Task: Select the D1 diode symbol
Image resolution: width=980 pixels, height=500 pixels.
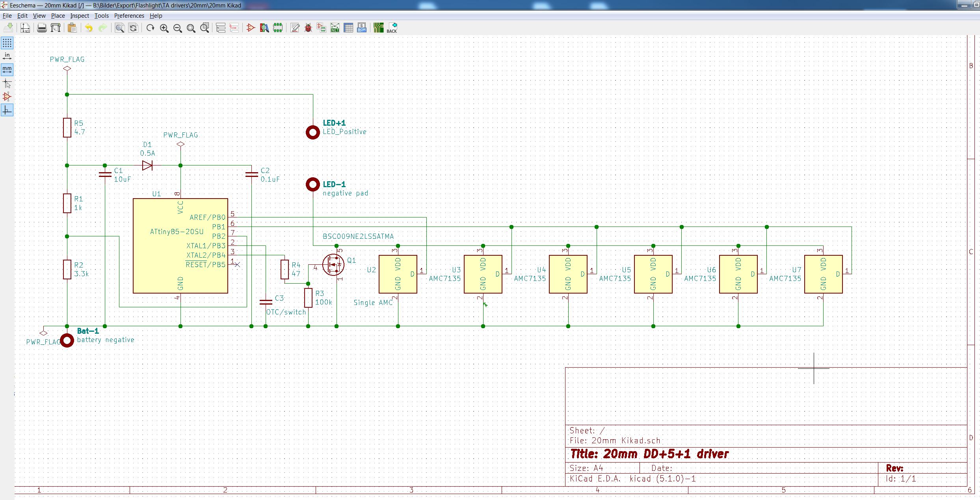Action: pyautogui.click(x=147, y=165)
